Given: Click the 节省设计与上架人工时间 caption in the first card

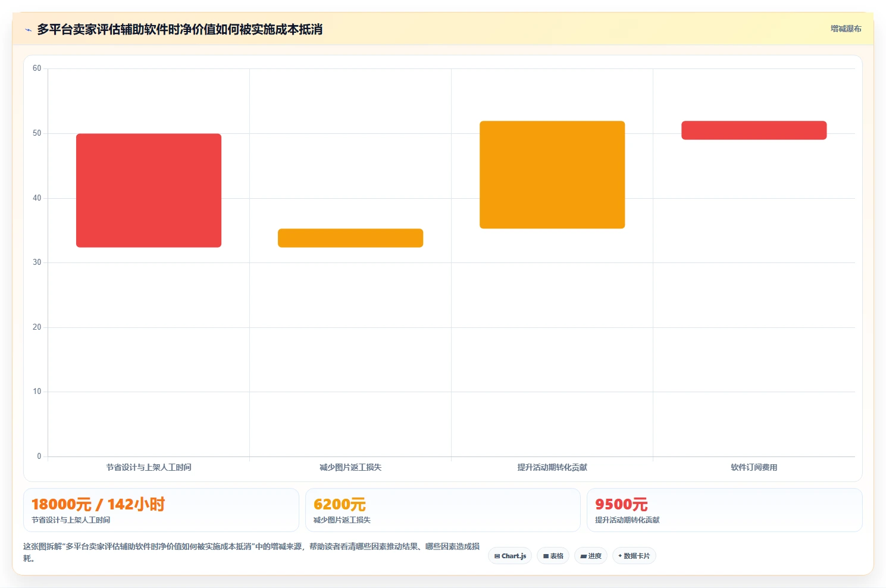Looking at the screenshot, I should pyautogui.click(x=71, y=520).
